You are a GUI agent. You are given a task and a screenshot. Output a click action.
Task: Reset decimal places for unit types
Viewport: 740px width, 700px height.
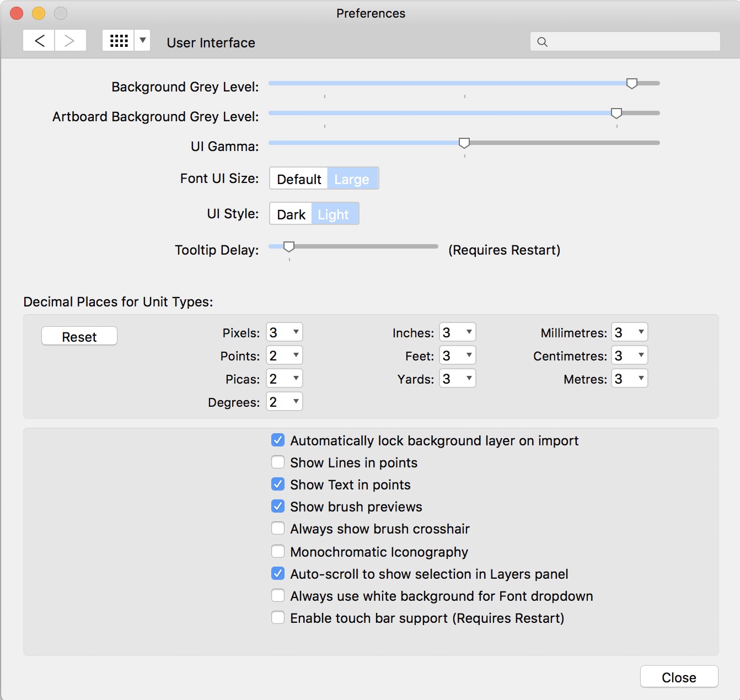tap(79, 337)
